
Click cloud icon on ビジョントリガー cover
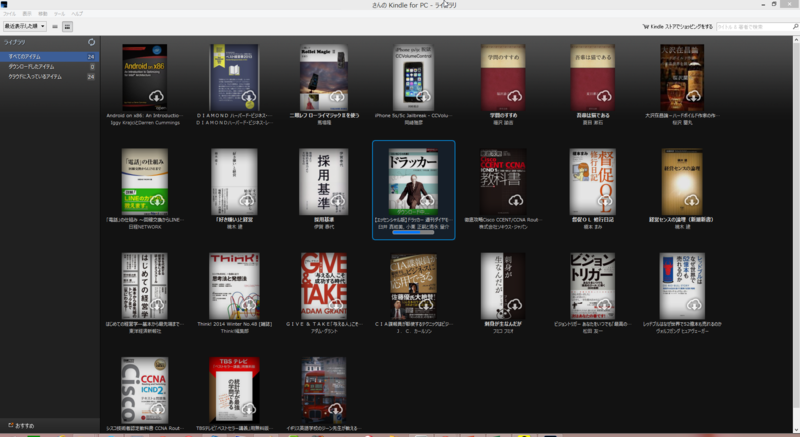pyautogui.click(x=604, y=305)
